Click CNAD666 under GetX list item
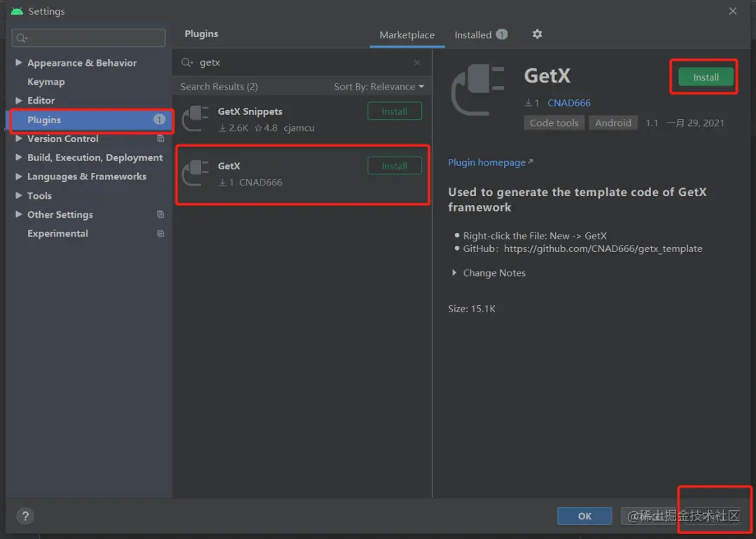756x539 pixels. click(x=260, y=183)
